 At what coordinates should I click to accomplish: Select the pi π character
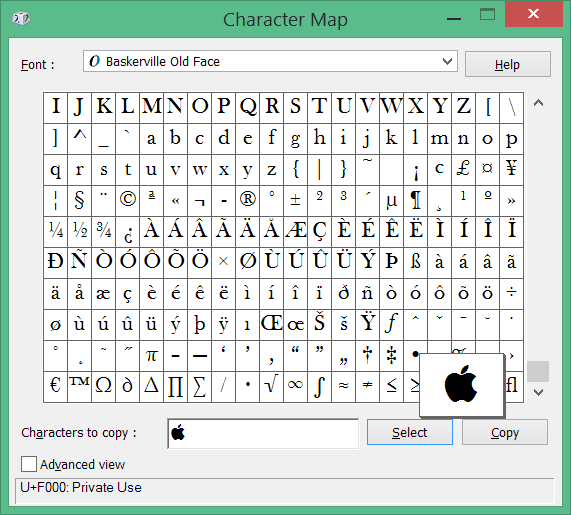[151, 355]
